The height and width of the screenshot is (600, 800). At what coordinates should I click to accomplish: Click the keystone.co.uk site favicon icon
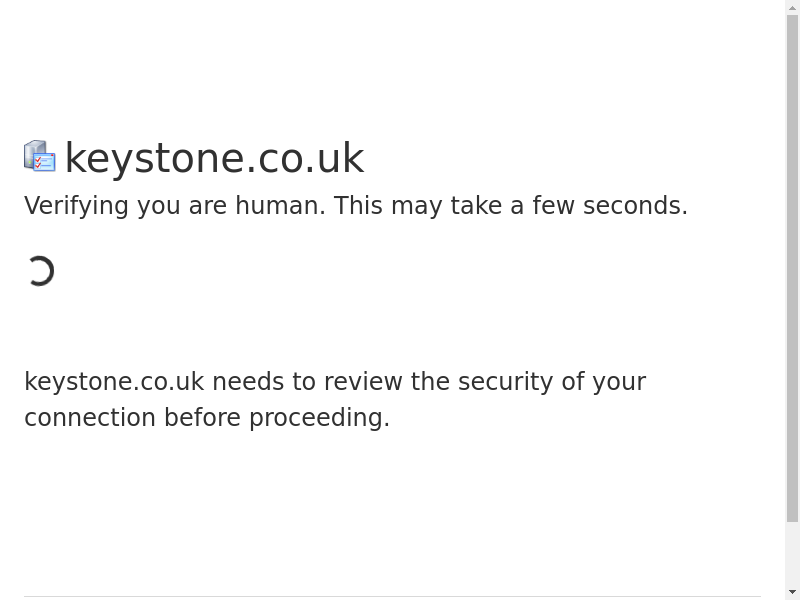(x=40, y=157)
